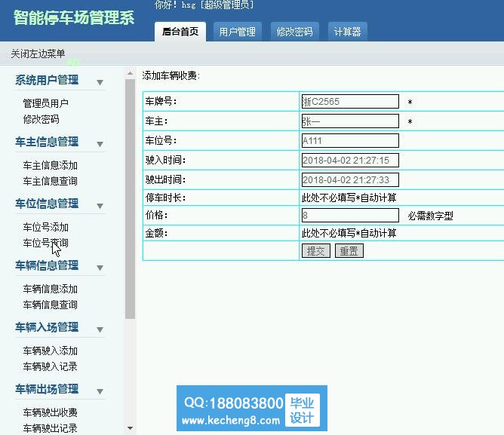Open the 计算器 tab
This screenshot has width=504, height=435.
point(348,32)
